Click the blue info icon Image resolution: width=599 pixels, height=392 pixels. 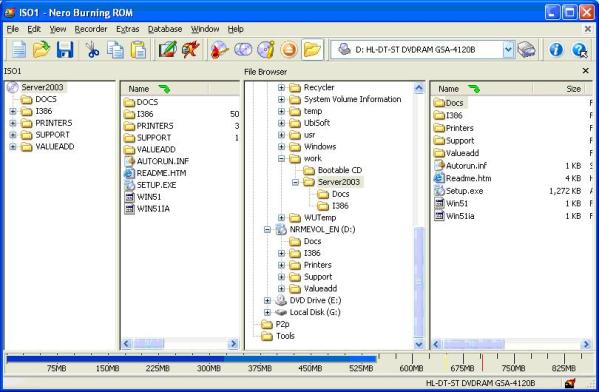pos(556,50)
